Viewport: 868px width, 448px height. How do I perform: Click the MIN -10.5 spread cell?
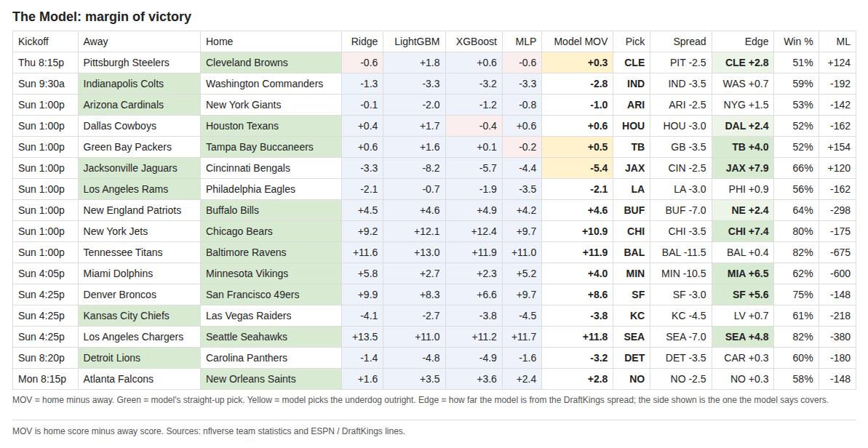point(681,273)
